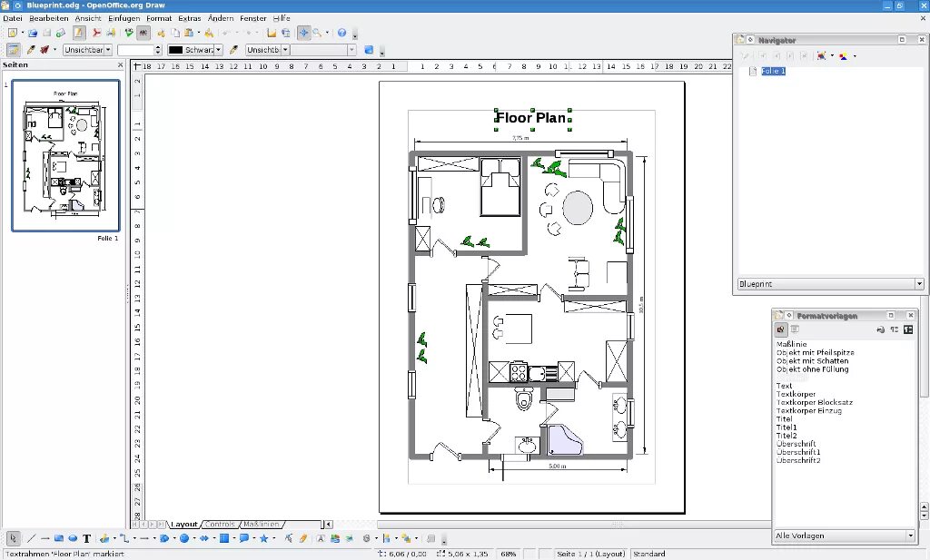Viewport: 930px width, 560px height.
Task: Toggle AutoSpellcheck ABC button
Action: pos(143,34)
